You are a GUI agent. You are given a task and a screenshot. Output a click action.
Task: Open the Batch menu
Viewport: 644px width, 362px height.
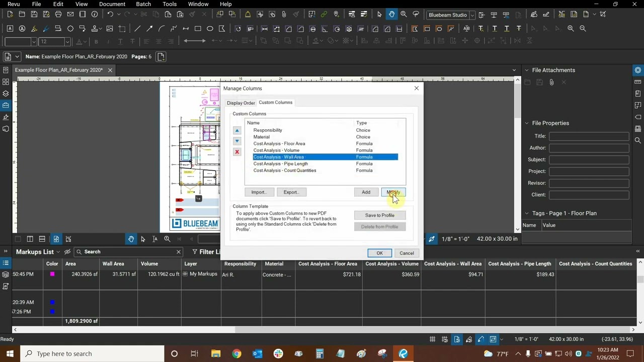[x=143, y=4]
